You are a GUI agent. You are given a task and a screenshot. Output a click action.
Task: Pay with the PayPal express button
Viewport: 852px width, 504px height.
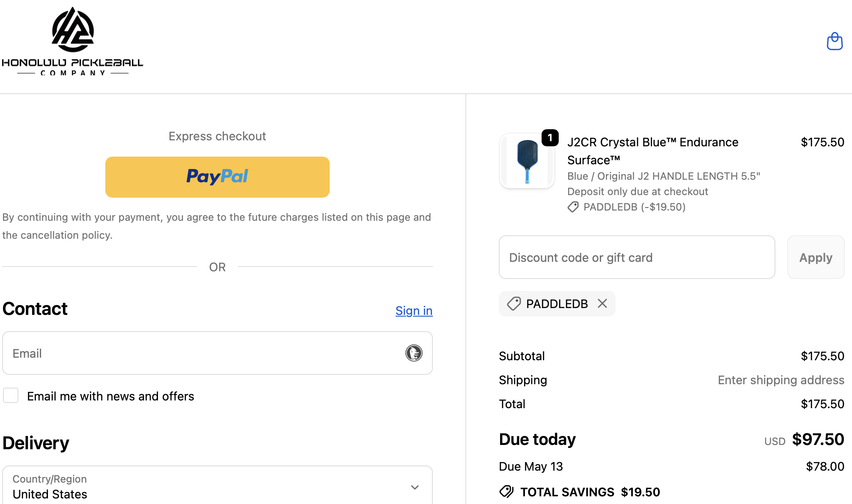tap(217, 177)
